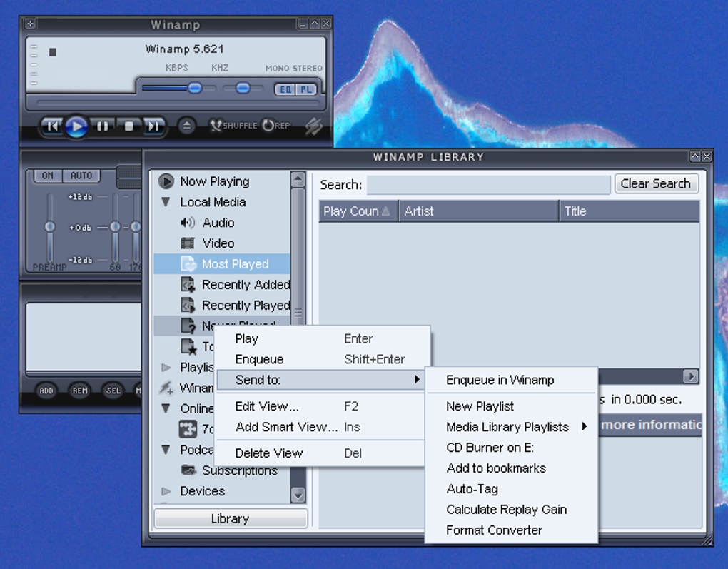Choose Enqueue from context menu
This screenshot has width=728, height=569.
pyautogui.click(x=322, y=359)
